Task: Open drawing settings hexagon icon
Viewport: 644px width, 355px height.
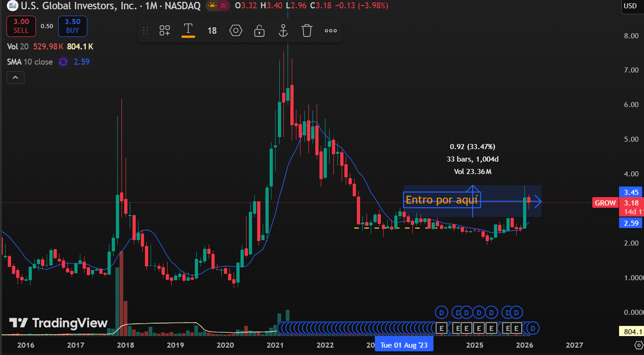Action: (x=236, y=30)
